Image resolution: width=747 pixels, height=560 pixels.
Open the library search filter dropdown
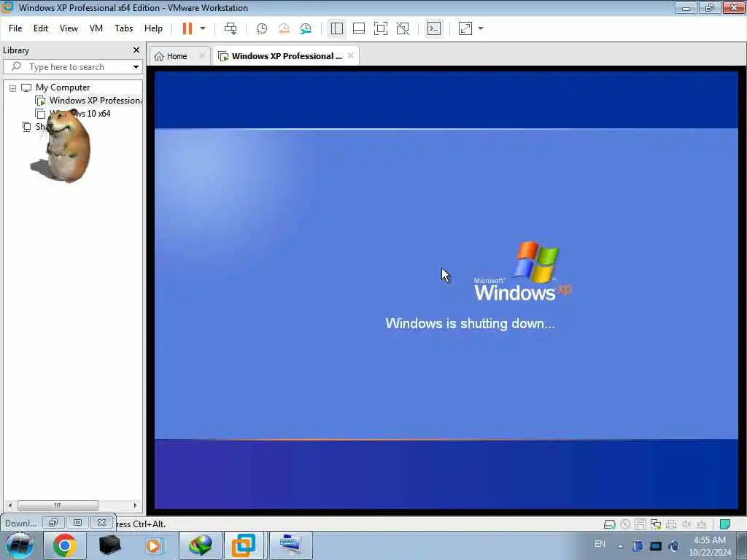pos(136,67)
